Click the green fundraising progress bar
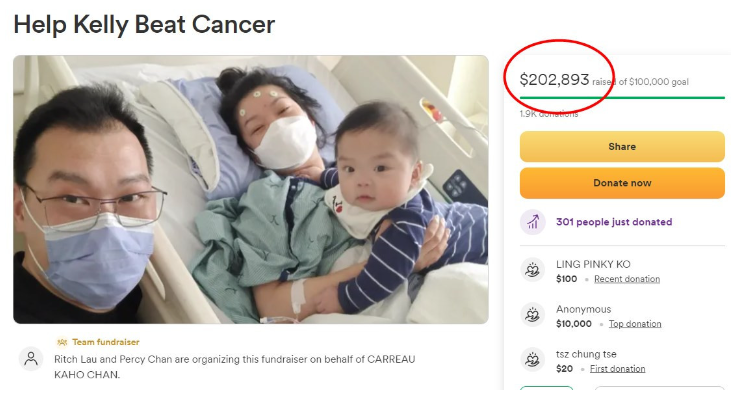This screenshot has width=734, height=394. pyautogui.click(x=622, y=98)
